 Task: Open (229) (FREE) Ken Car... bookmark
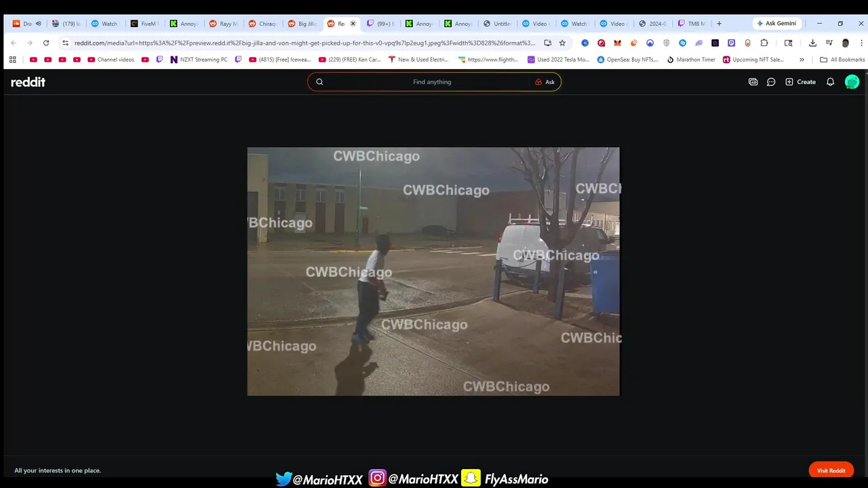349,60
